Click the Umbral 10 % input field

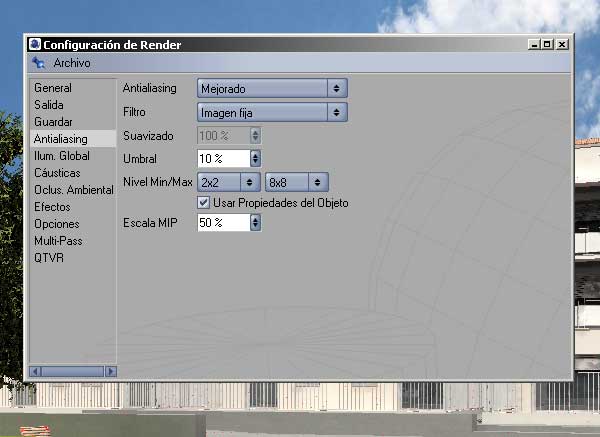224,158
